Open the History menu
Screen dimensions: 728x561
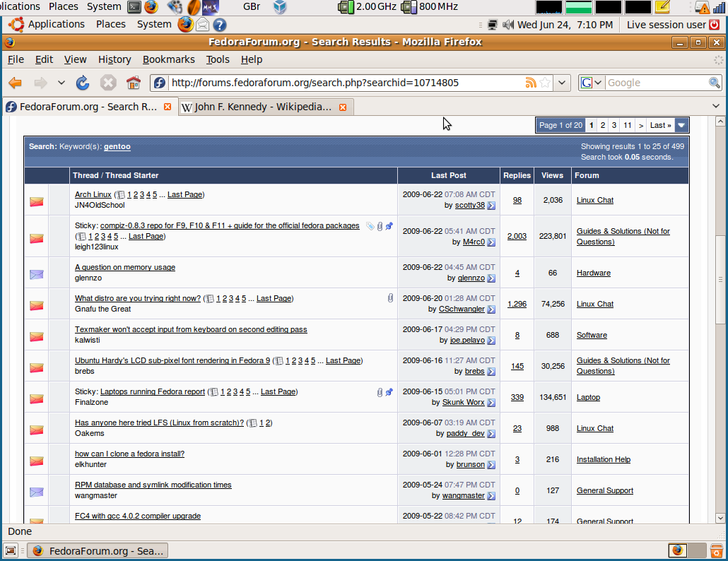115,59
